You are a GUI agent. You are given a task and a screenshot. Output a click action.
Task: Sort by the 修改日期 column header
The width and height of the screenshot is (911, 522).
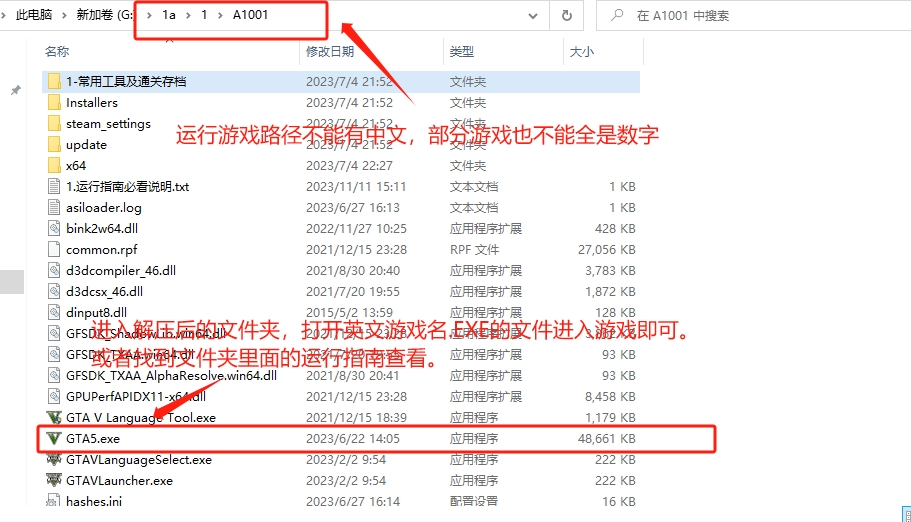point(330,52)
